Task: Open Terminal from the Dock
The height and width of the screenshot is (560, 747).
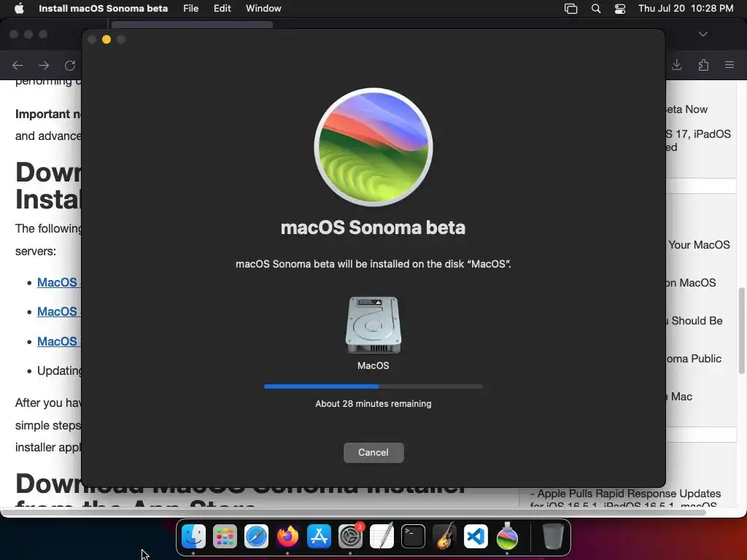Action: point(413,536)
